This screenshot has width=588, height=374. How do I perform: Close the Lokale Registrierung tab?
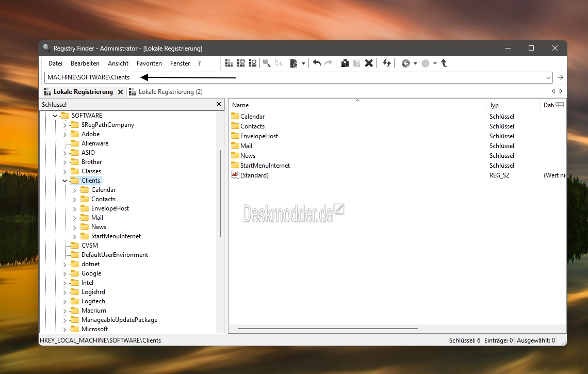tap(120, 92)
